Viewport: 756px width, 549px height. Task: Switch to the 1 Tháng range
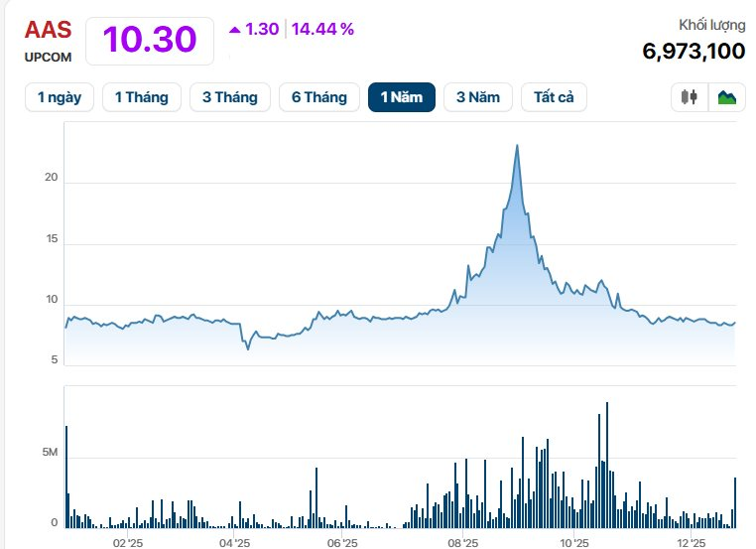(x=142, y=97)
